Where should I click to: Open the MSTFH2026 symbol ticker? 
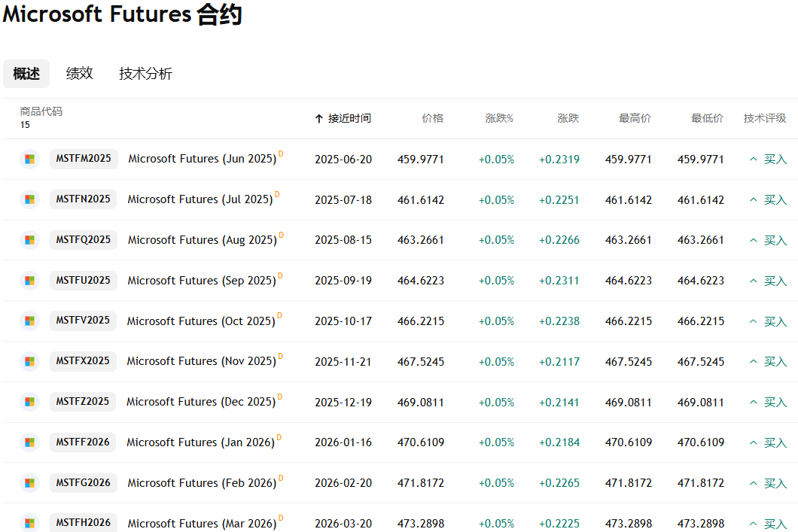tap(84, 523)
